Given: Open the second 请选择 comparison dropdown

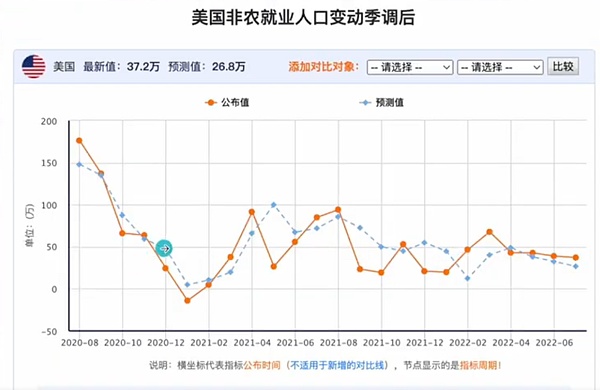Looking at the screenshot, I should 500,67.
